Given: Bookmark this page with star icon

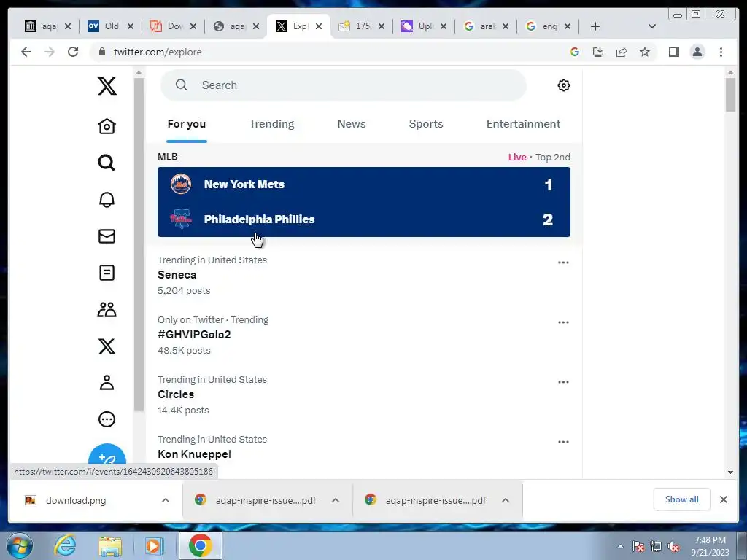Looking at the screenshot, I should pos(645,52).
